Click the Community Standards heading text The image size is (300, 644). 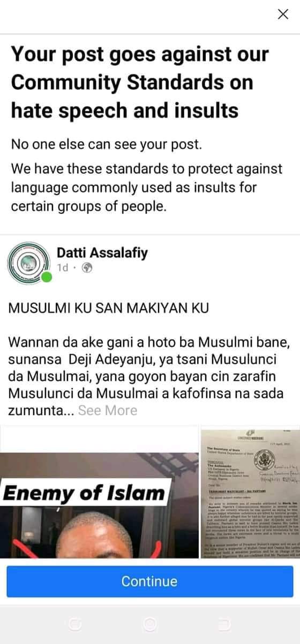140,82
